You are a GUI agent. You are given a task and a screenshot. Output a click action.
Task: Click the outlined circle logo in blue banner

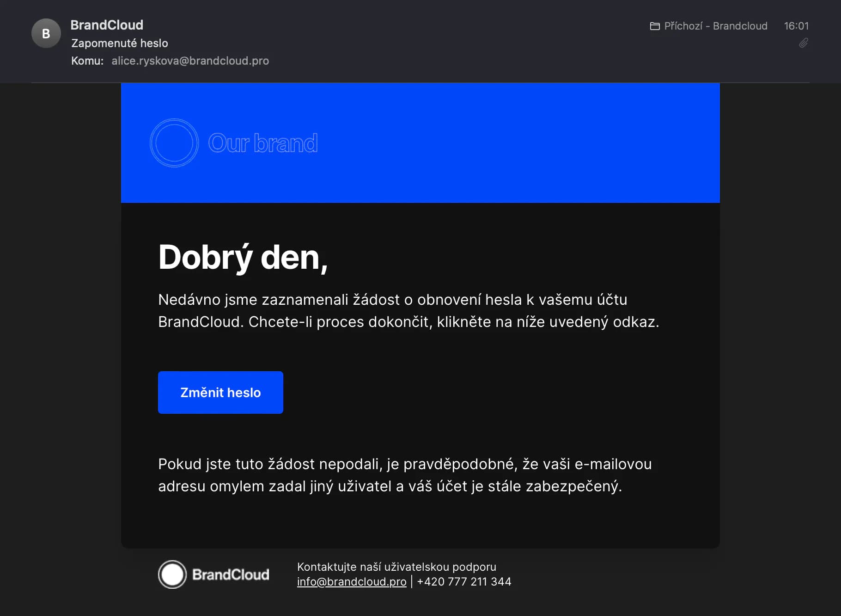(x=174, y=143)
